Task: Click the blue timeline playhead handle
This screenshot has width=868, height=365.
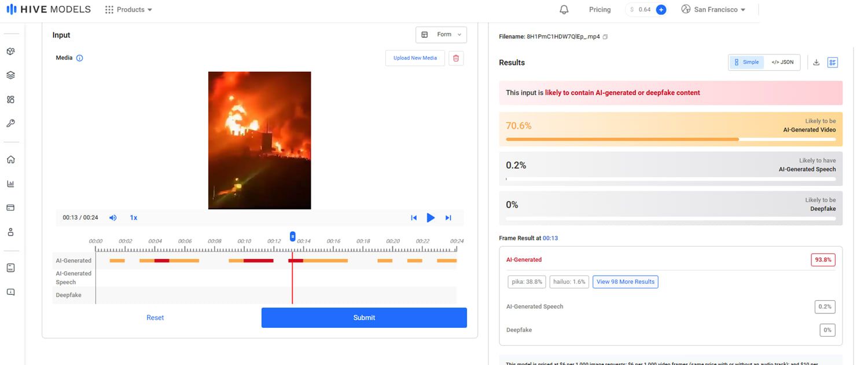Action: coord(293,236)
